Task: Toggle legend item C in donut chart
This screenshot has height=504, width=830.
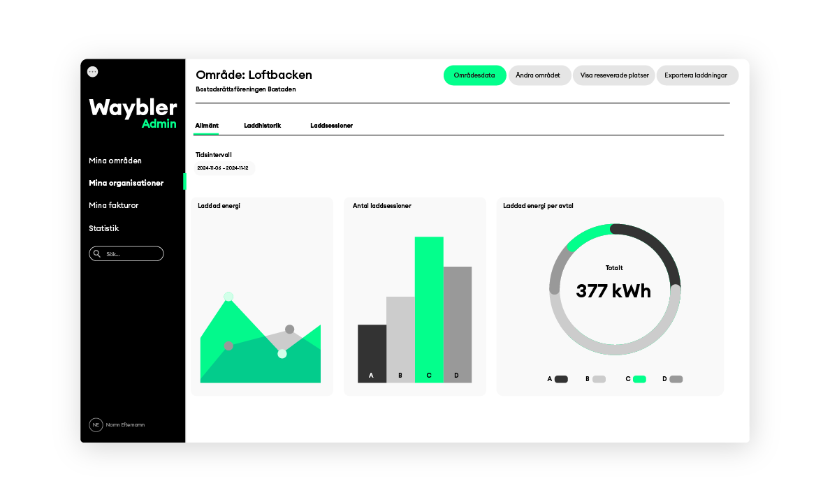Action: (639, 379)
